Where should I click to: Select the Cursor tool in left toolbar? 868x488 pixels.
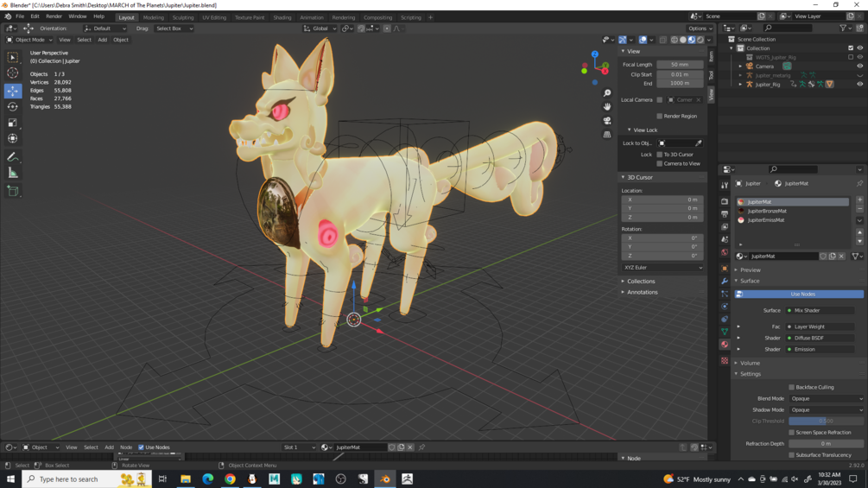point(13,73)
